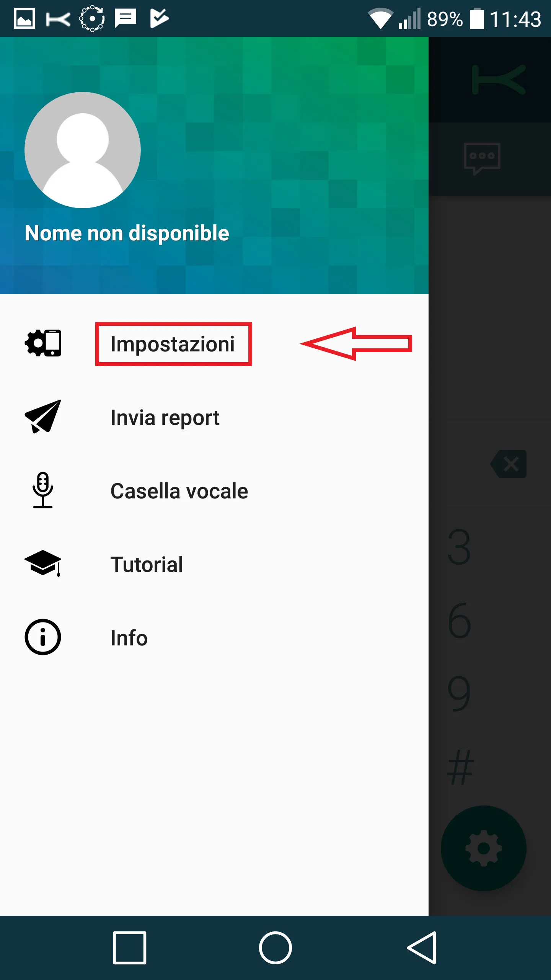Tap the circled i Info icon
The image size is (551, 980).
tap(43, 637)
